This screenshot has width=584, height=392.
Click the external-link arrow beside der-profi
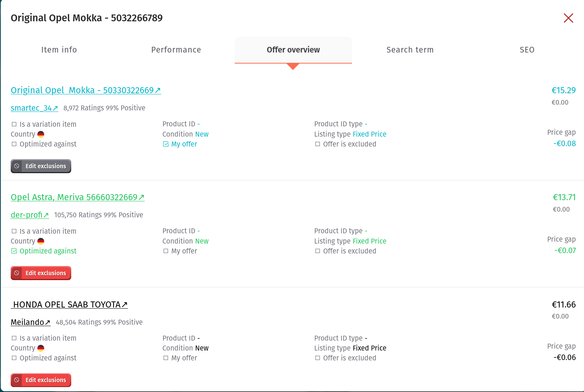(46, 215)
